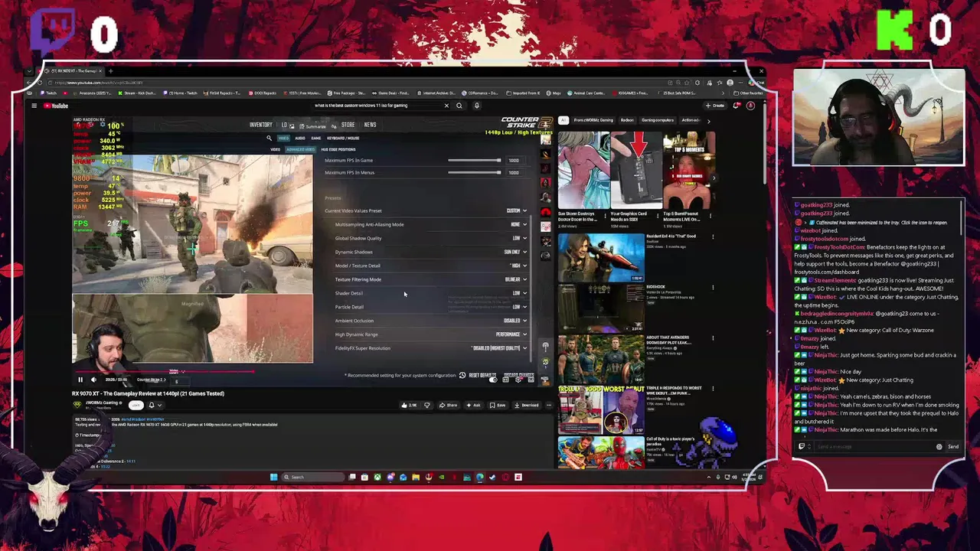Open options for the Avengers Doomsday video
Screen dimensions: 980x551
pos(713,338)
